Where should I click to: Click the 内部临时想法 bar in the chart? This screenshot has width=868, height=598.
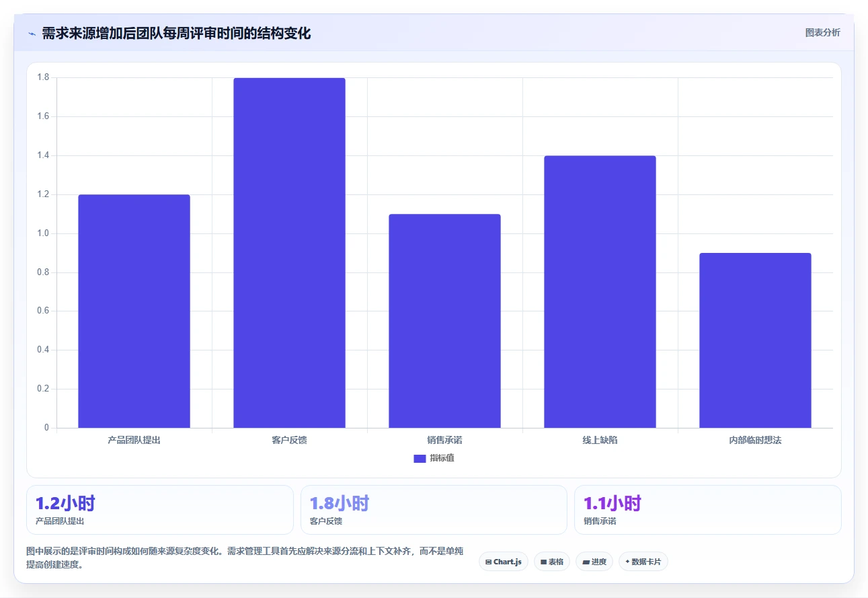(x=755, y=340)
